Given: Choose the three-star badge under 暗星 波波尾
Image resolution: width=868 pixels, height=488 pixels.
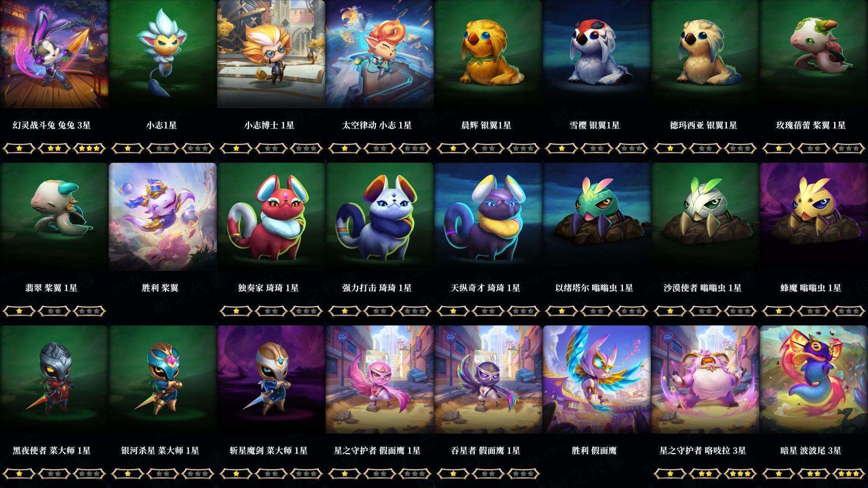Looking at the screenshot, I should [x=849, y=474].
